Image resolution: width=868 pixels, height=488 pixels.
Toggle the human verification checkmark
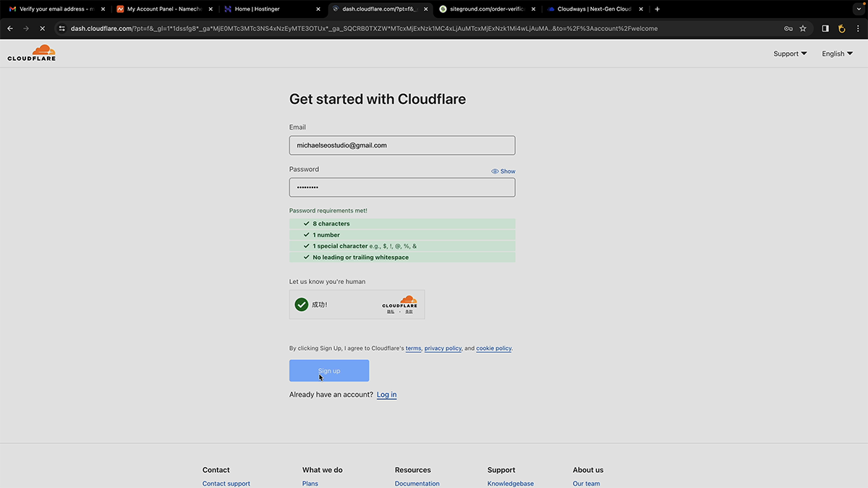click(302, 304)
